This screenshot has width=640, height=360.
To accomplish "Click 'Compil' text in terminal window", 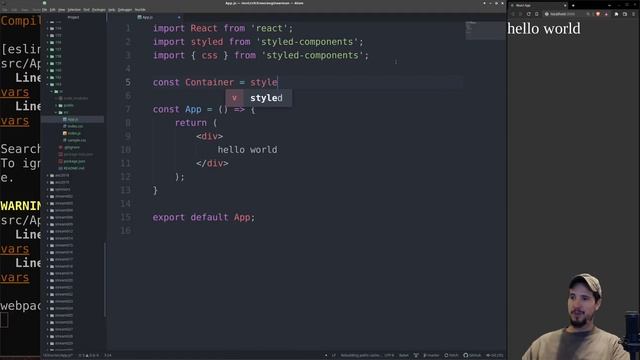I will (x=20, y=21).
